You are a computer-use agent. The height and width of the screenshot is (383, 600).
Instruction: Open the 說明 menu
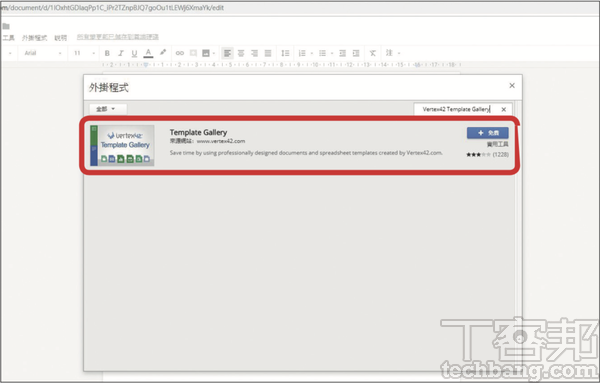60,37
